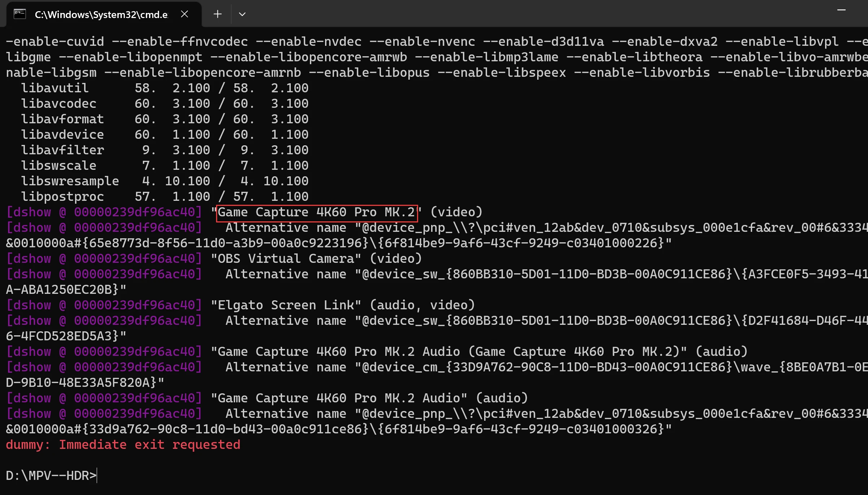
Task: Click the "Elgato Screen Link" device name
Action: [x=286, y=305]
